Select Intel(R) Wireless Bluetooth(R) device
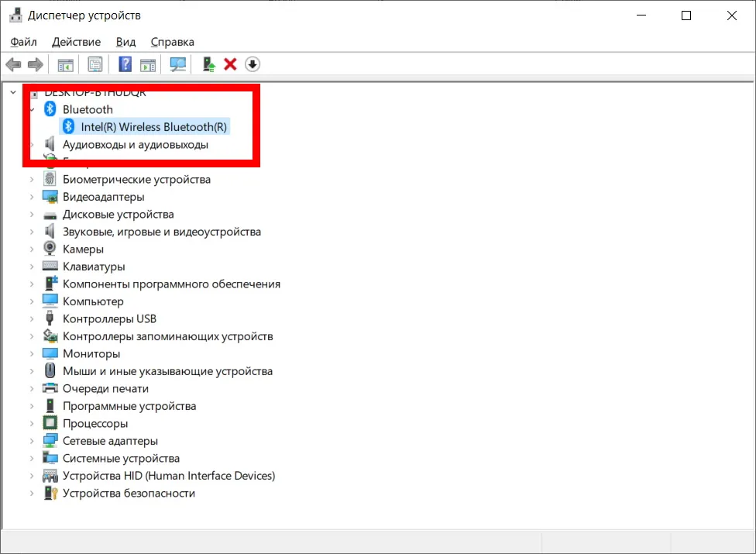The width and height of the screenshot is (756, 554). (153, 127)
